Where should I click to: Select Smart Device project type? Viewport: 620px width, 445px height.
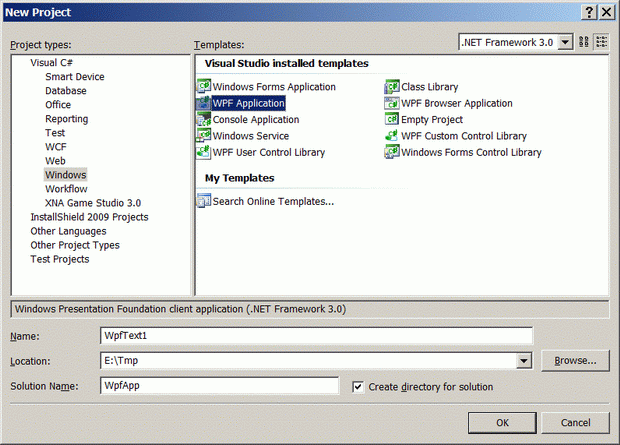coord(75,77)
